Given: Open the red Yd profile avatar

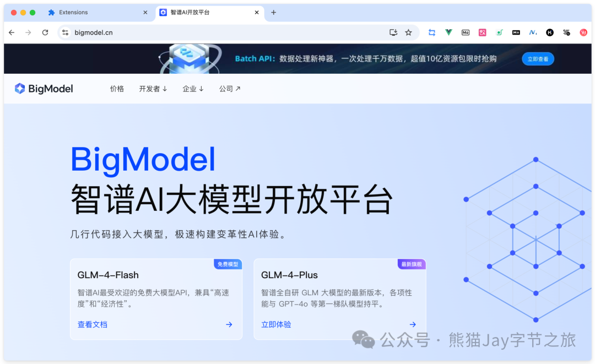Looking at the screenshot, I should coord(583,32).
